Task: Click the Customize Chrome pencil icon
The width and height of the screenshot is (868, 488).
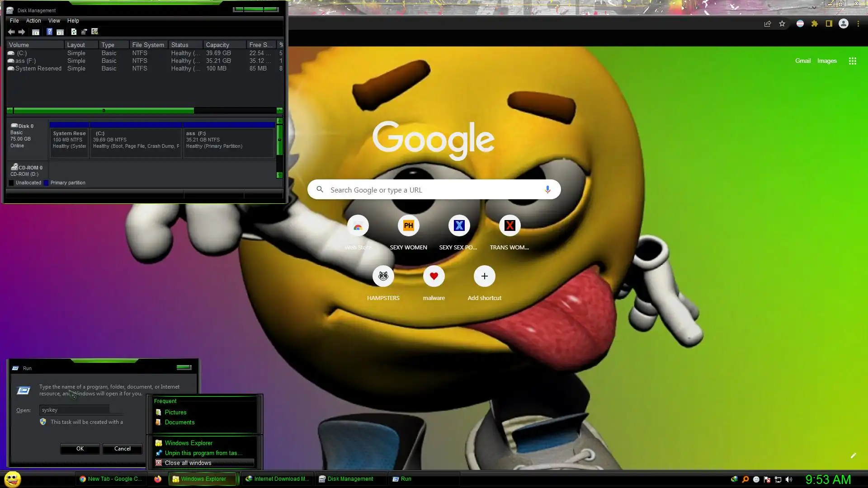Action: (853, 455)
